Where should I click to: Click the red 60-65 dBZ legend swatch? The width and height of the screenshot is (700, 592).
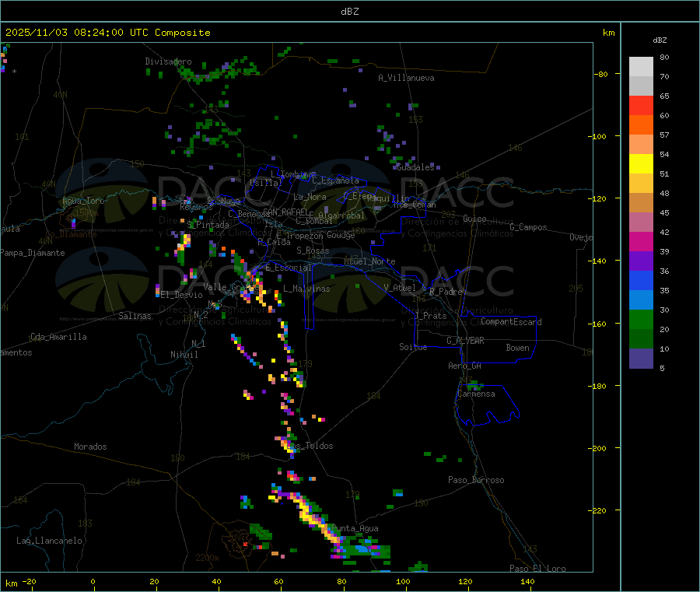(x=641, y=105)
